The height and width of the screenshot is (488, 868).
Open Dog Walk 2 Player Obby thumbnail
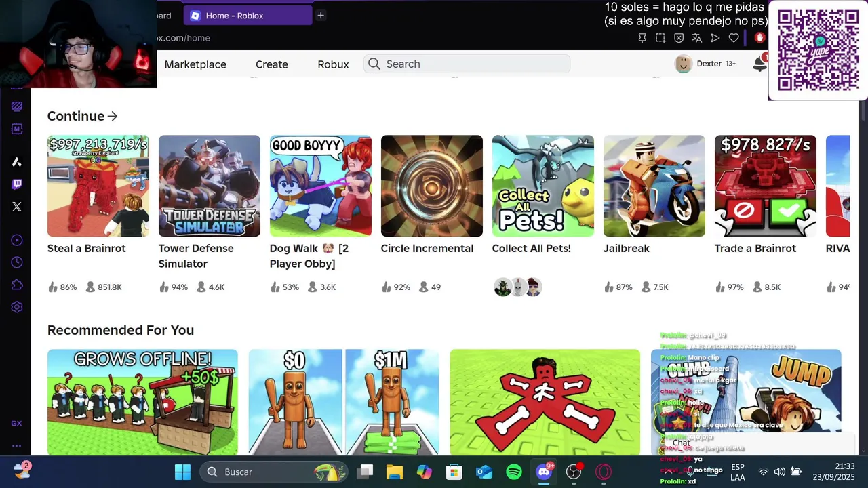(321, 186)
